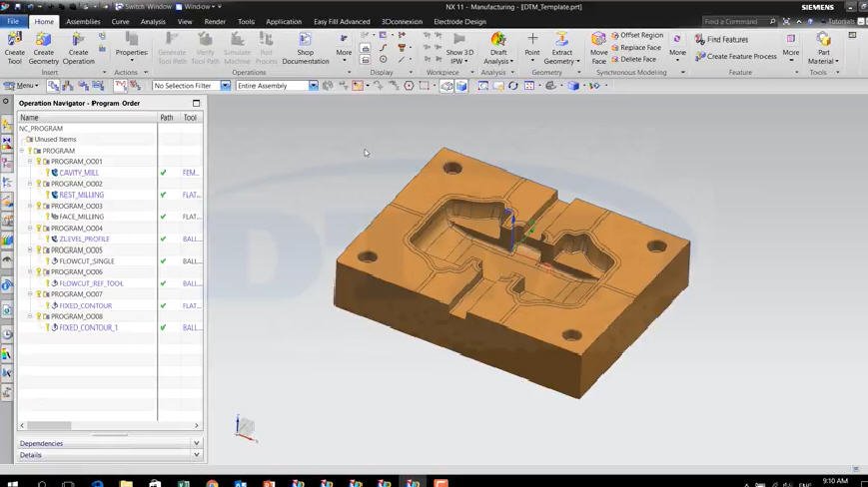Select the FIXED_CONTOUR_1 operation
The image size is (868, 487).
click(x=88, y=327)
